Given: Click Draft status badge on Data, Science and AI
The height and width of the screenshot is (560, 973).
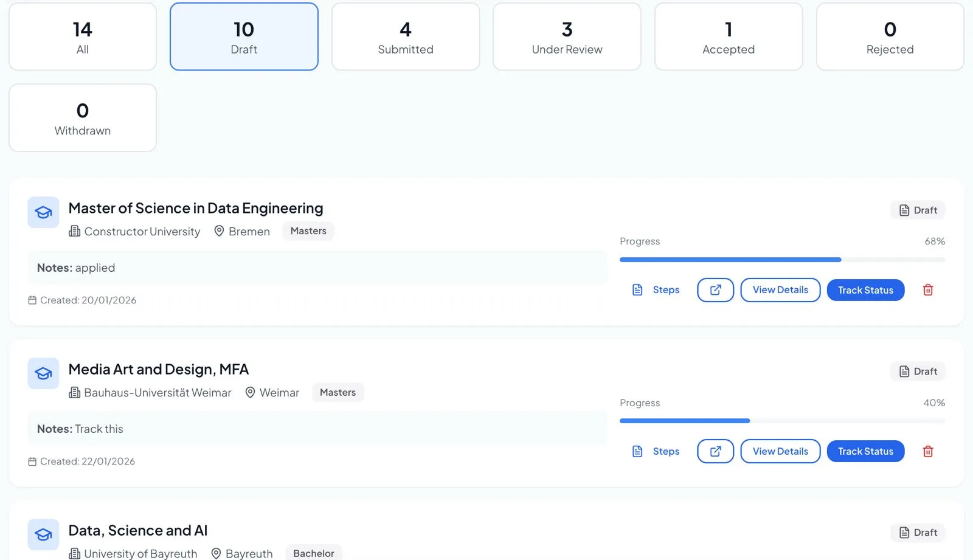Looking at the screenshot, I should click(918, 533).
